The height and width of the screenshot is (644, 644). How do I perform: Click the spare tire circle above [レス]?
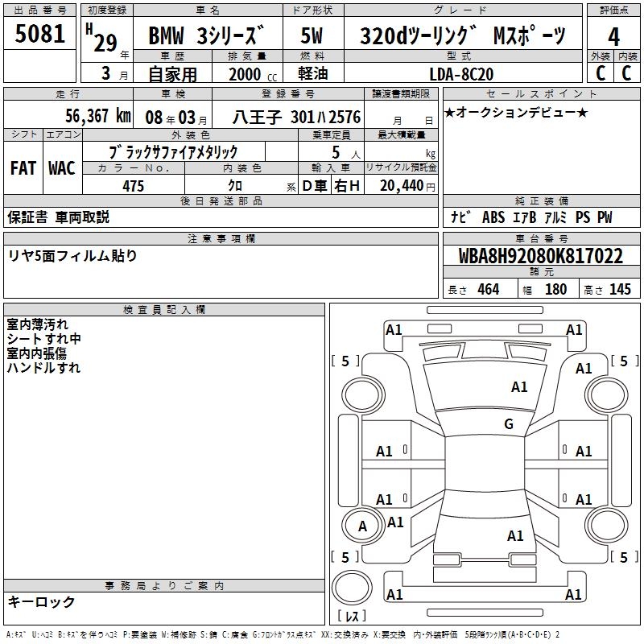(x=352, y=587)
